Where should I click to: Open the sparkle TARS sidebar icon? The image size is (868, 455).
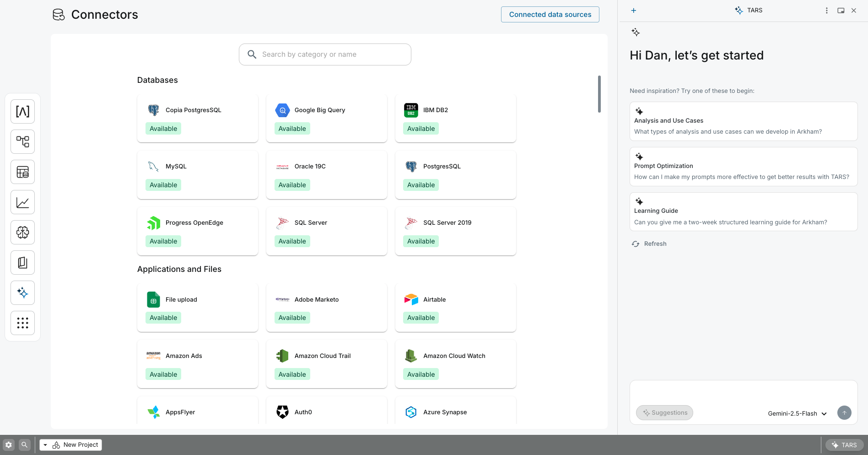tap(22, 293)
